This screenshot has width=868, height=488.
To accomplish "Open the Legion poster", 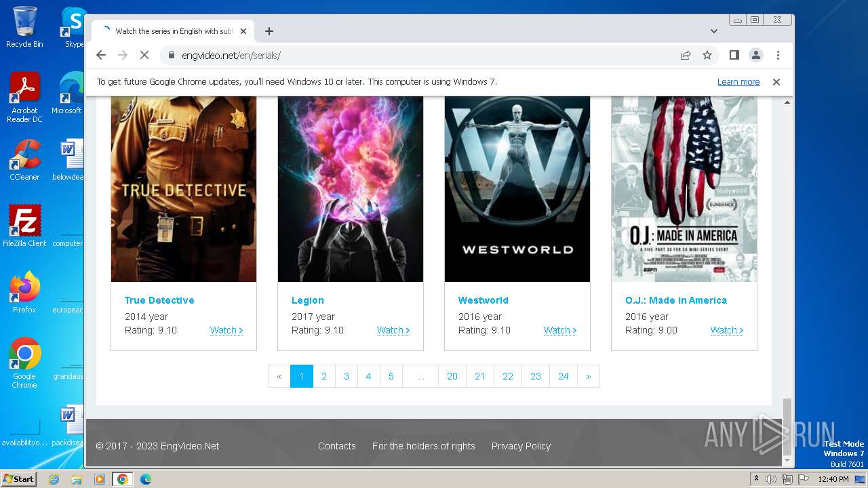I will [351, 189].
